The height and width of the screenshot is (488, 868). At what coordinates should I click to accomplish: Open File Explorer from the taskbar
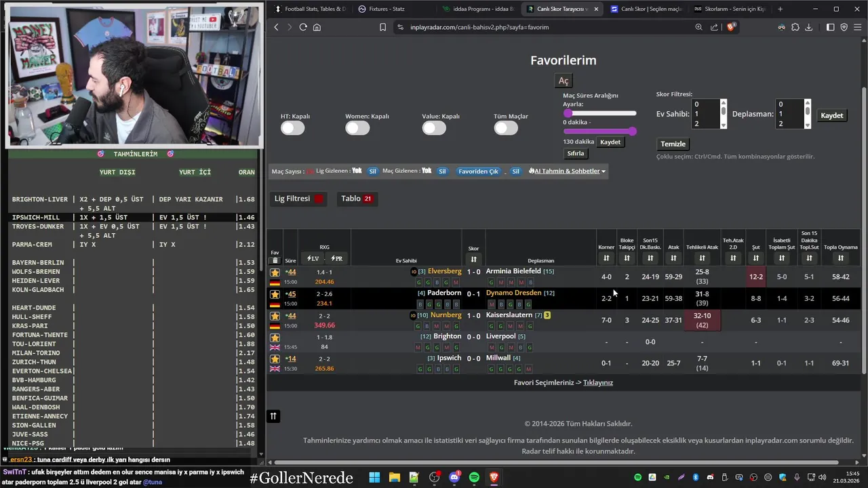point(394,477)
